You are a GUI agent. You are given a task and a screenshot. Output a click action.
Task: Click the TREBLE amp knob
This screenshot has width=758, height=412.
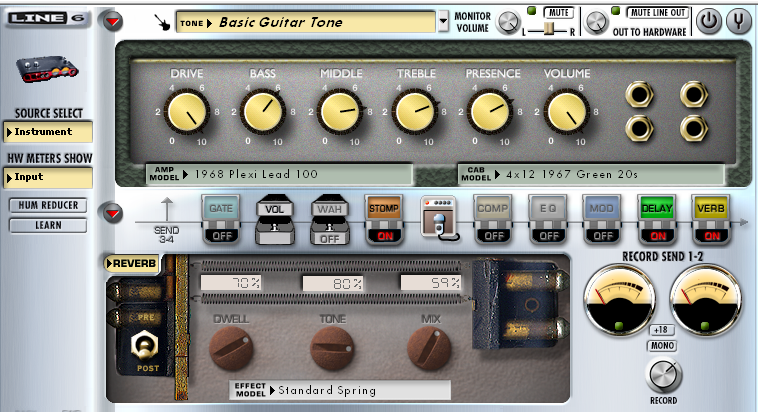414,112
